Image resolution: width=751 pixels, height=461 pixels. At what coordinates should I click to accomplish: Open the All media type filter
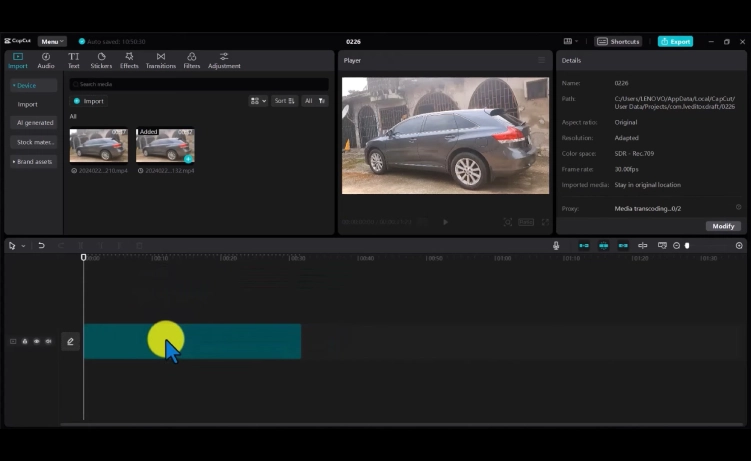pyautogui.click(x=315, y=101)
